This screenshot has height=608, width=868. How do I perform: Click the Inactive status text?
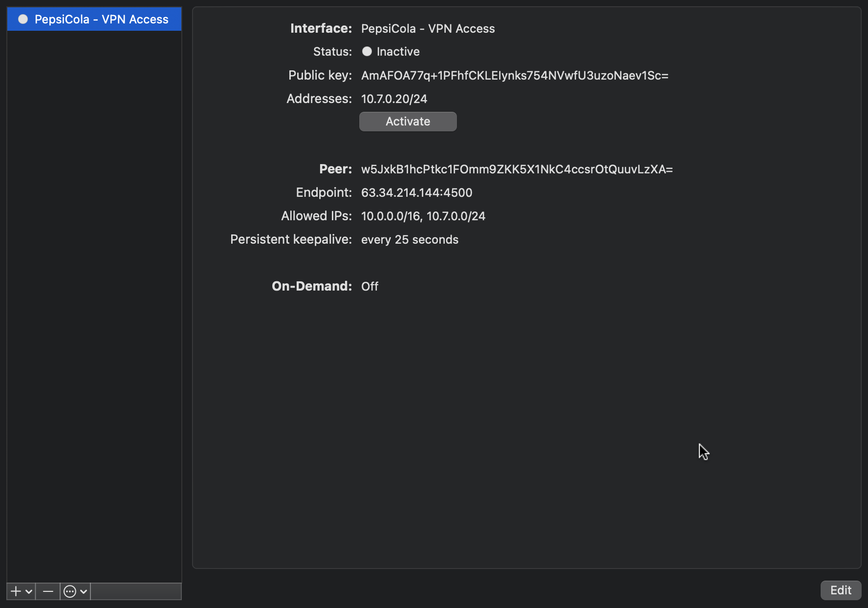coord(398,52)
